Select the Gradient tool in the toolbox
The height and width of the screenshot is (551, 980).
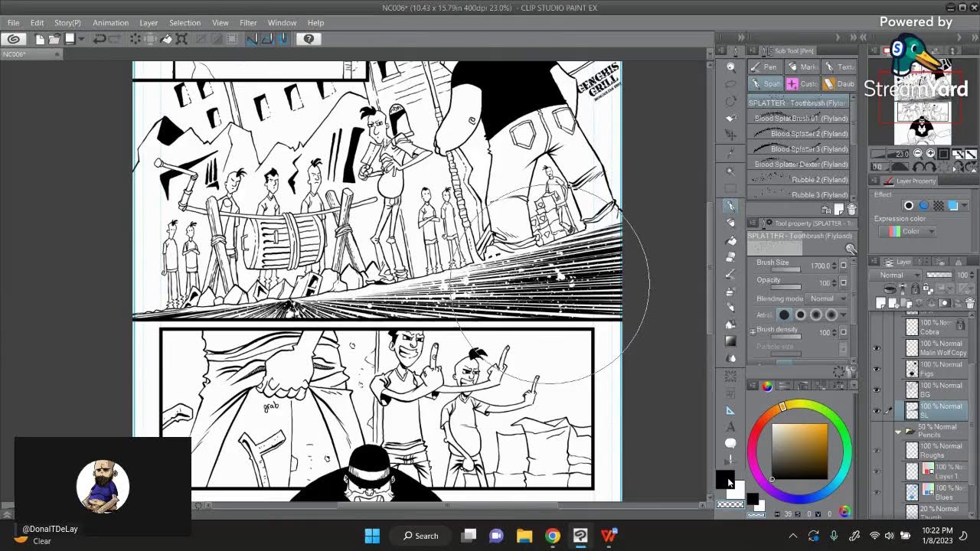click(x=730, y=341)
